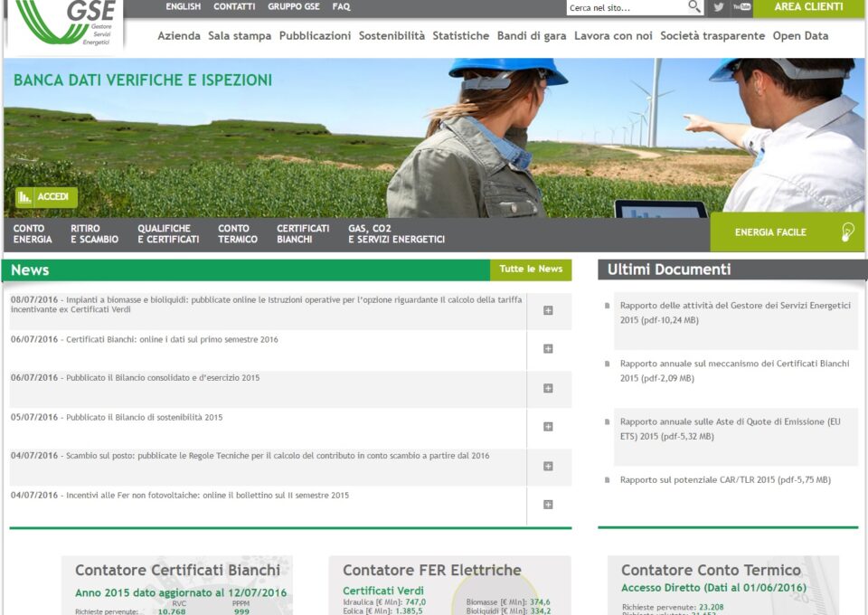Click the AREA CLIENTI button
This screenshot has height=615, width=868.
coord(808,7)
